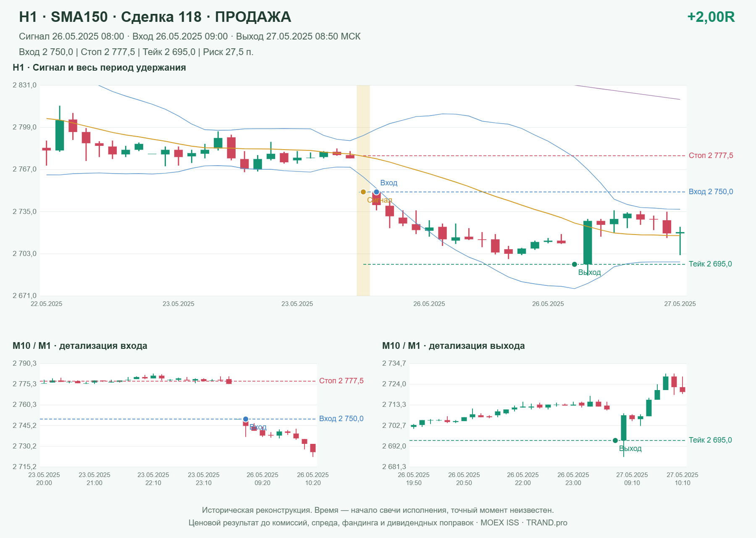Click the green exit marker dot on the H1 chart
This screenshot has width=756, height=538.
click(x=575, y=264)
